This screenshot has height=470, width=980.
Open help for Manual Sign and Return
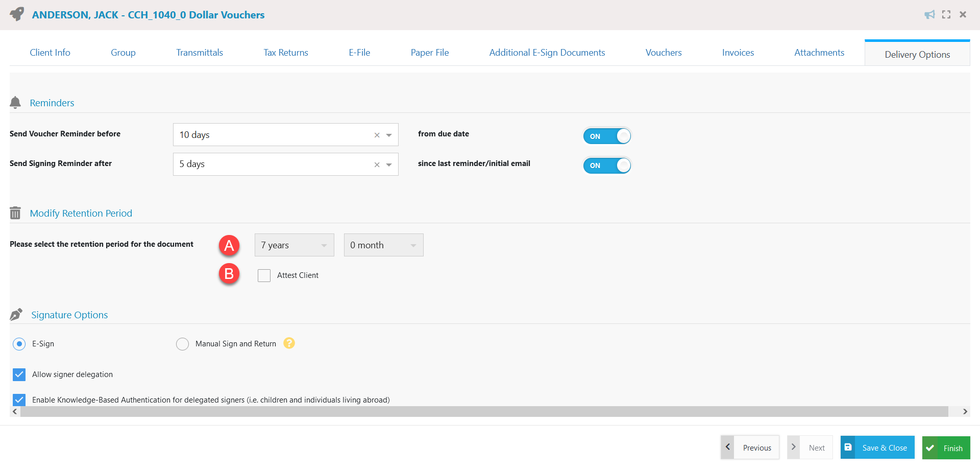click(x=289, y=343)
